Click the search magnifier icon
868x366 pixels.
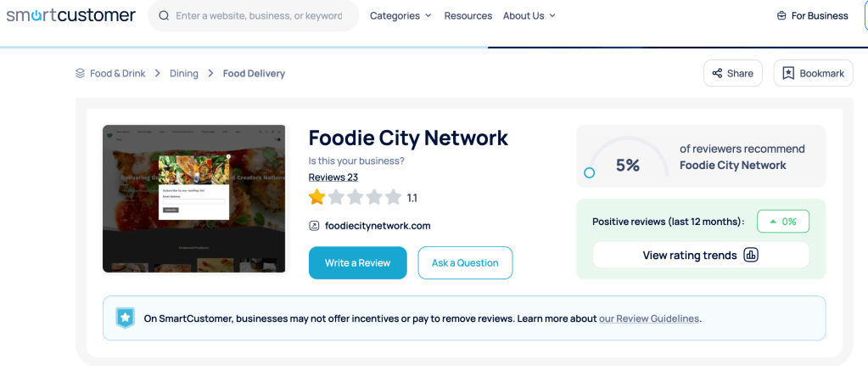pos(164,16)
